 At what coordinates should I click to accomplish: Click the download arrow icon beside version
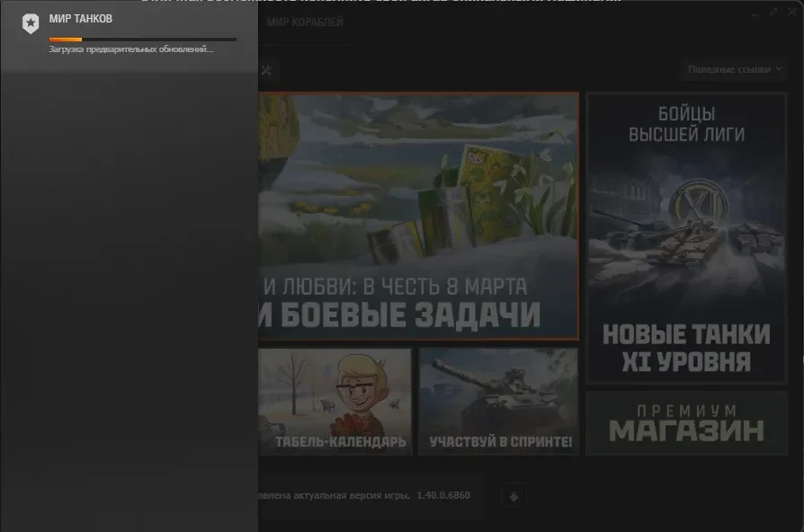point(514,496)
